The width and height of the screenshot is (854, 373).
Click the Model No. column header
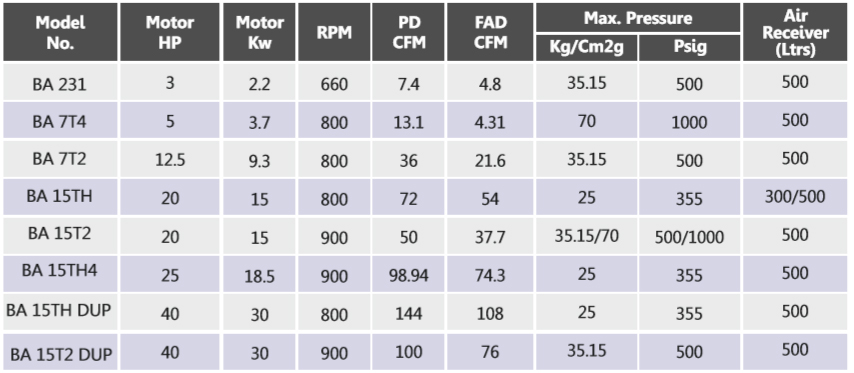pyautogui.click(x=60, y=32)
